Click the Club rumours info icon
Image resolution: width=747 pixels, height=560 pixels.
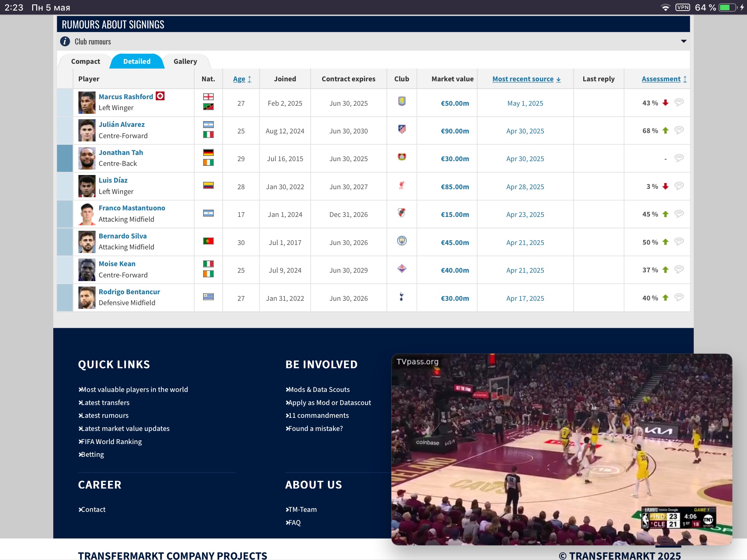(x=65, y=42)
